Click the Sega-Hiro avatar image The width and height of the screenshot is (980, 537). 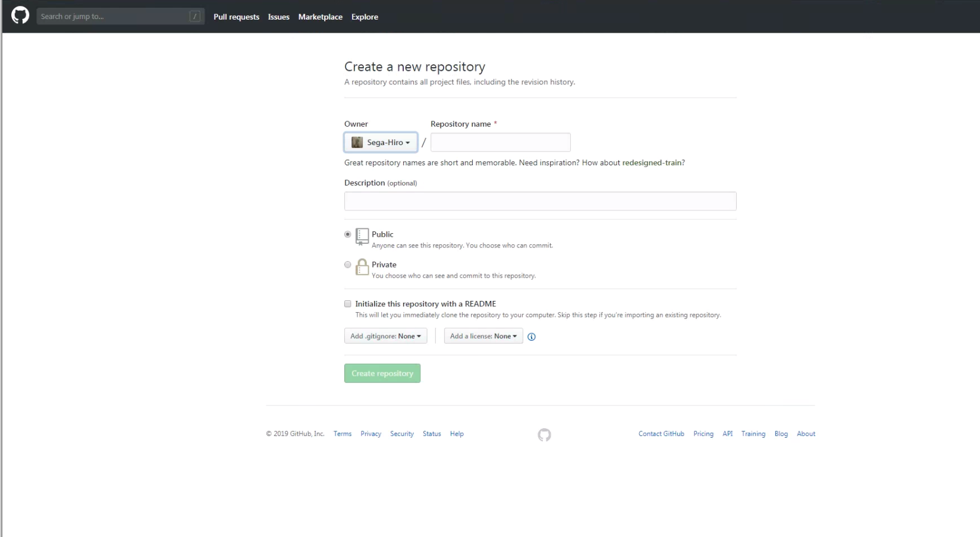pyautogui.click(x=357, y=143)
